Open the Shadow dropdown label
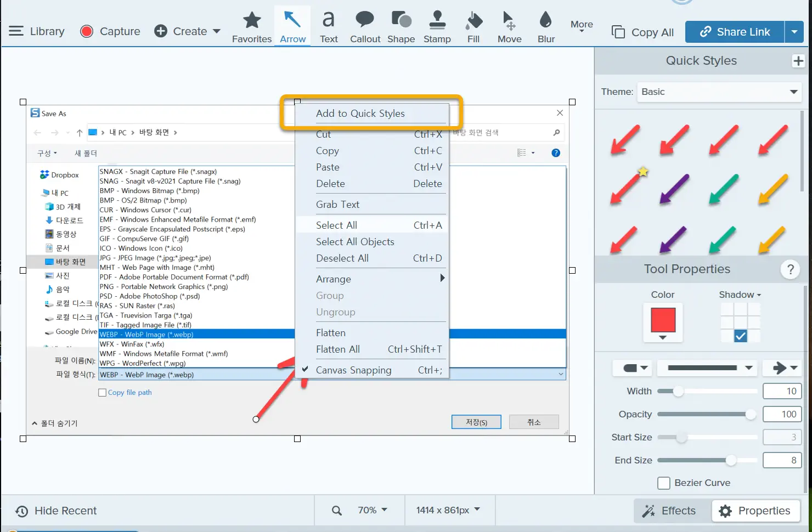The height and width of the screenshot is (532, 812). point(740,295)
